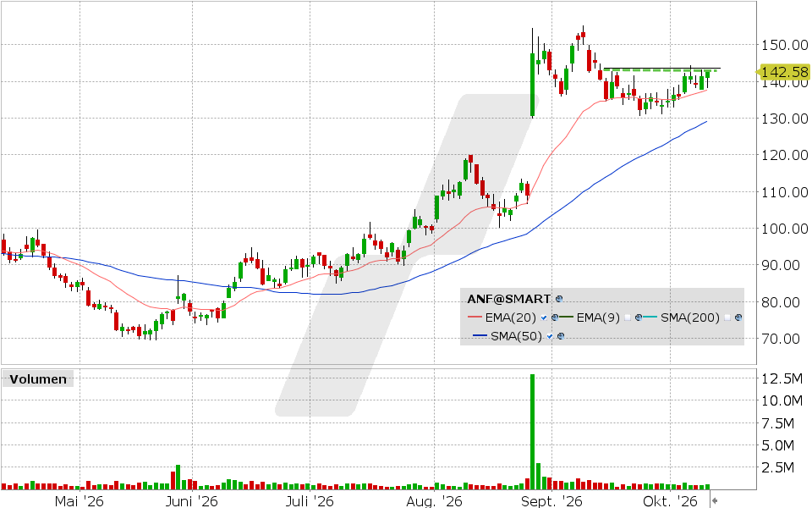Click the 2.5M volume axis label

point(778,467)
